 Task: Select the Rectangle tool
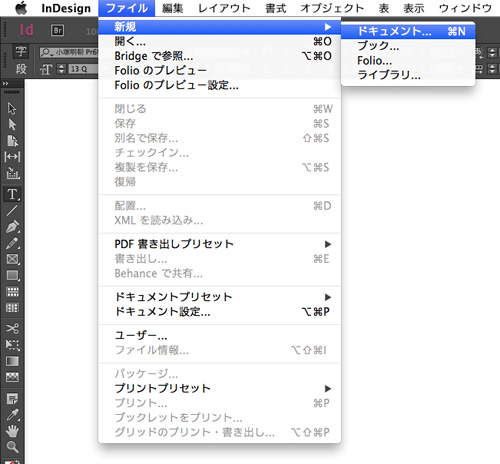[12, 275]
